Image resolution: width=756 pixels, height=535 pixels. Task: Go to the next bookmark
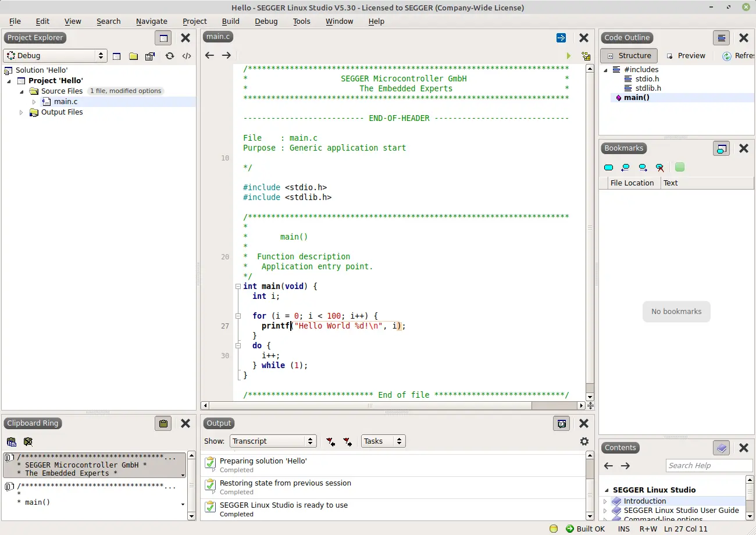[x=642, y=167]
